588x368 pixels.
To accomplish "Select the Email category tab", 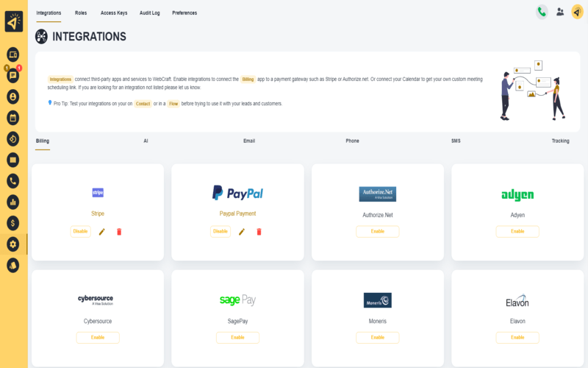I will point(249,141).
